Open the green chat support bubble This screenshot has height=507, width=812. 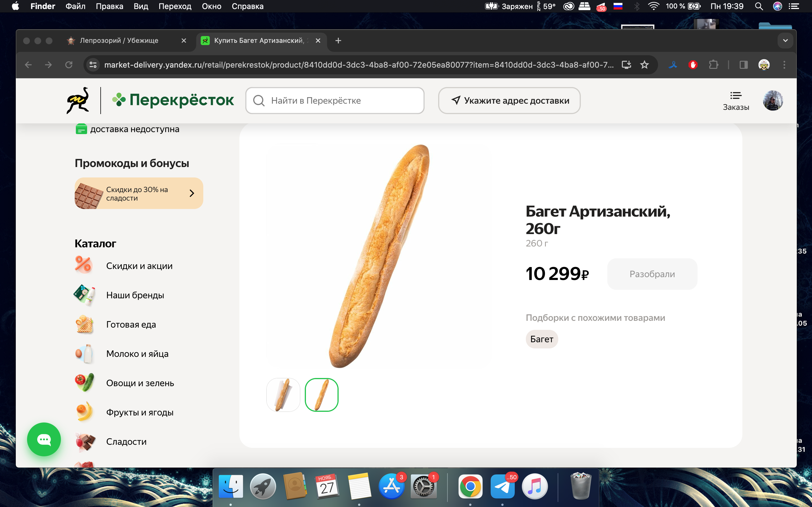tap(44, 439)
